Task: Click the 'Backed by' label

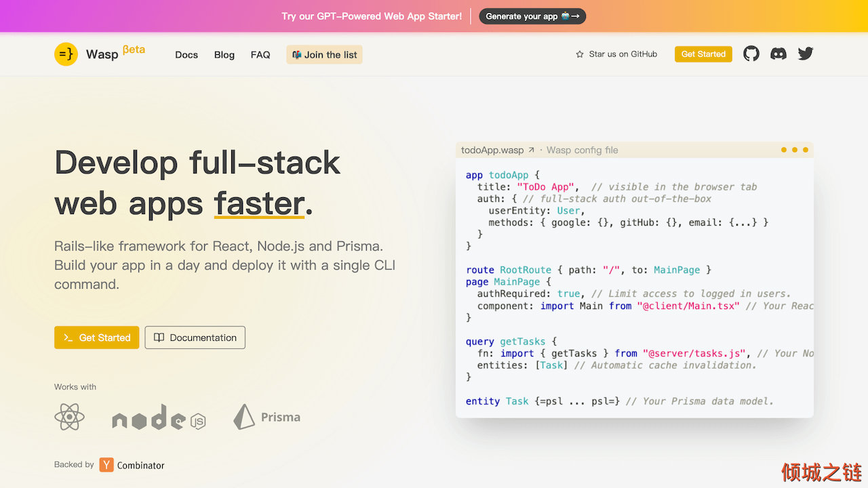Action: click(x=74, y=465)
